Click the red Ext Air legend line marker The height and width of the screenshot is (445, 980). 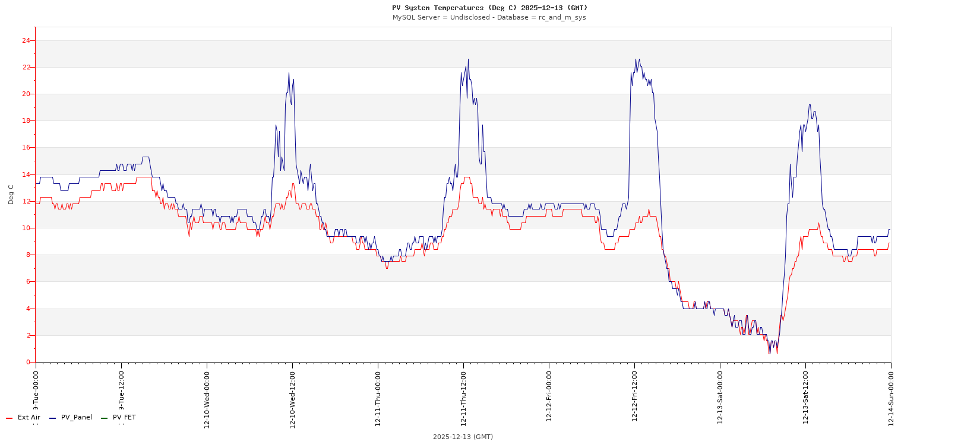10,418
